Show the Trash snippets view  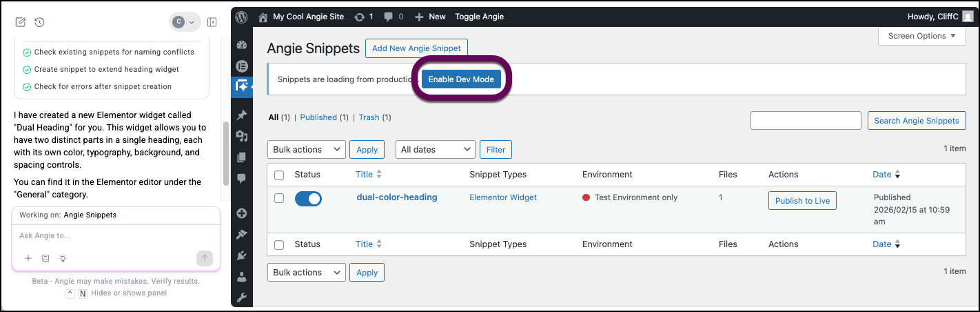(369, 117)
